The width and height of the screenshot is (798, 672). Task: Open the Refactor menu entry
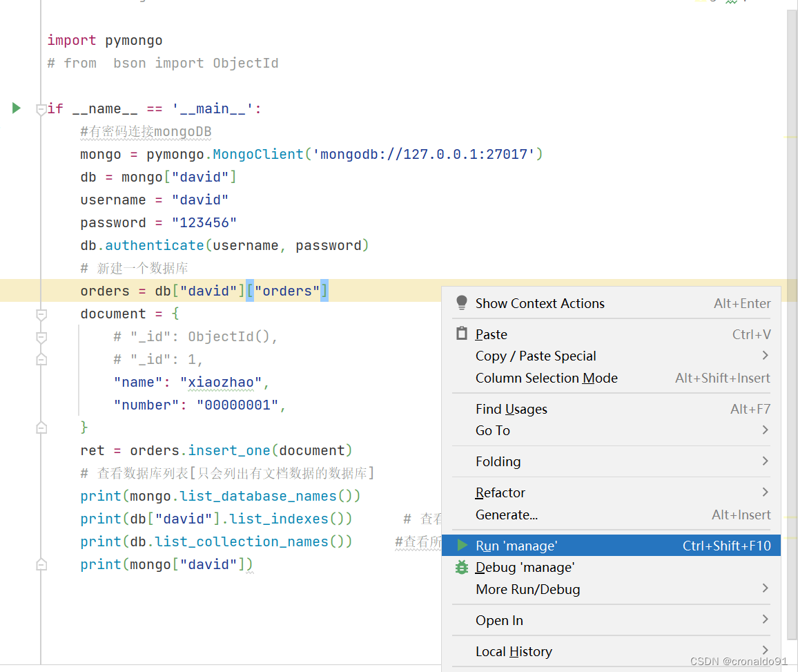pyautogui.click(x=611, y=493)
